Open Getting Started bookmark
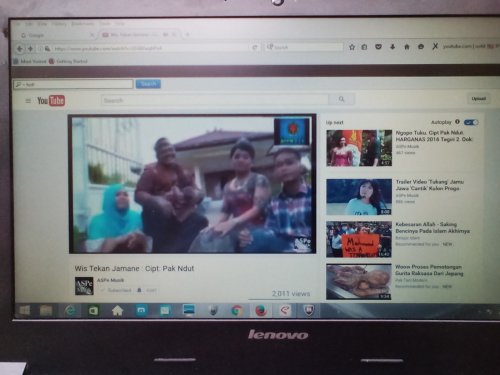 68,61
